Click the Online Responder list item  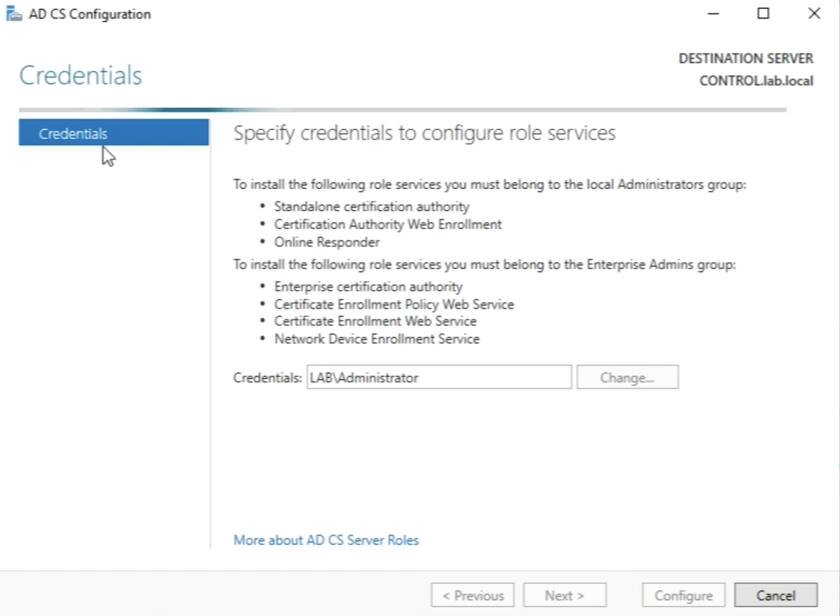(x=326, y=242)
